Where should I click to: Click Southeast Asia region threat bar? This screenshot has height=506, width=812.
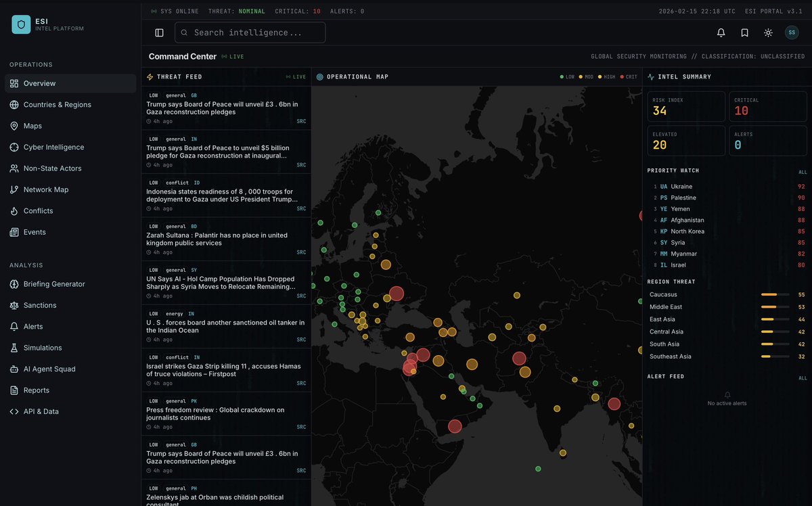tap(775, 356)
